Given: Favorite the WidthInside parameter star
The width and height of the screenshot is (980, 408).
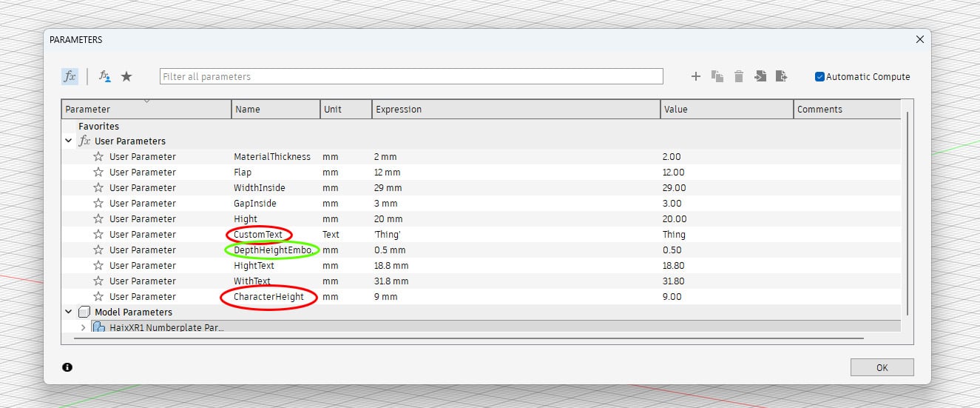Looking at the screenshot, I should point(98,188).
